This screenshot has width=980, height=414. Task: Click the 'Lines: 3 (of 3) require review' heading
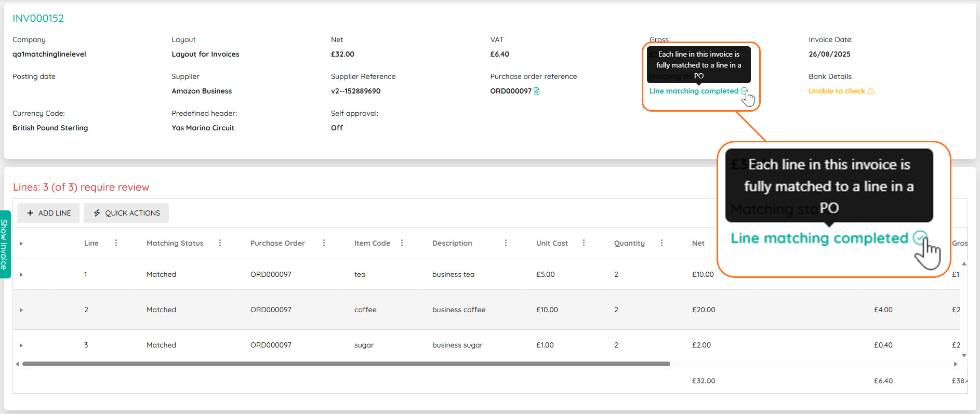81,187
